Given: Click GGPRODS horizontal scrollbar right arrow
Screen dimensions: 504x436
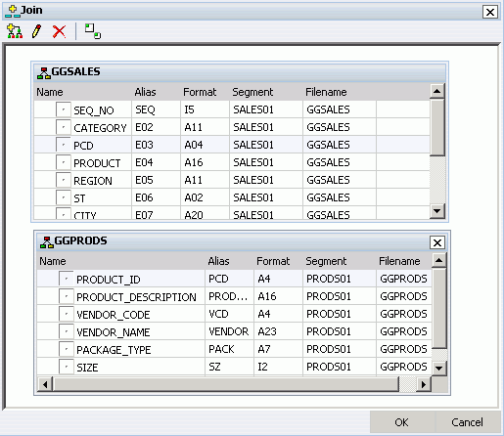Looking at the screenshot, I should pos(424,384).
